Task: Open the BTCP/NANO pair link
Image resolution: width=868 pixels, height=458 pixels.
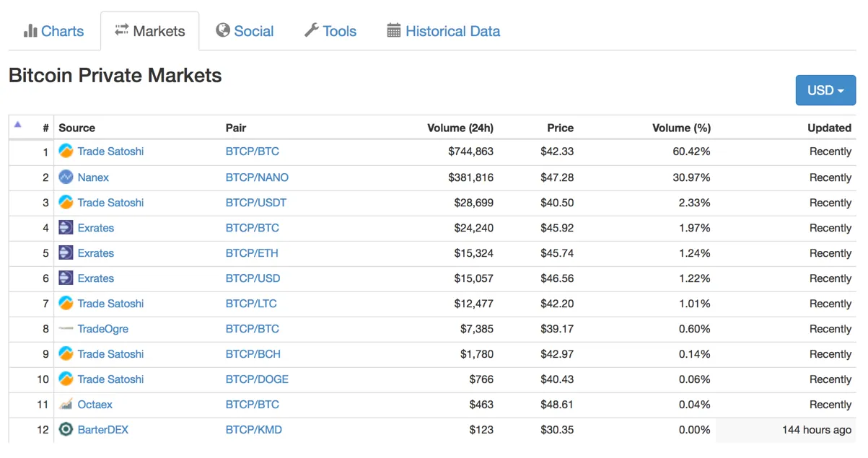Action: tap(257, 177)
